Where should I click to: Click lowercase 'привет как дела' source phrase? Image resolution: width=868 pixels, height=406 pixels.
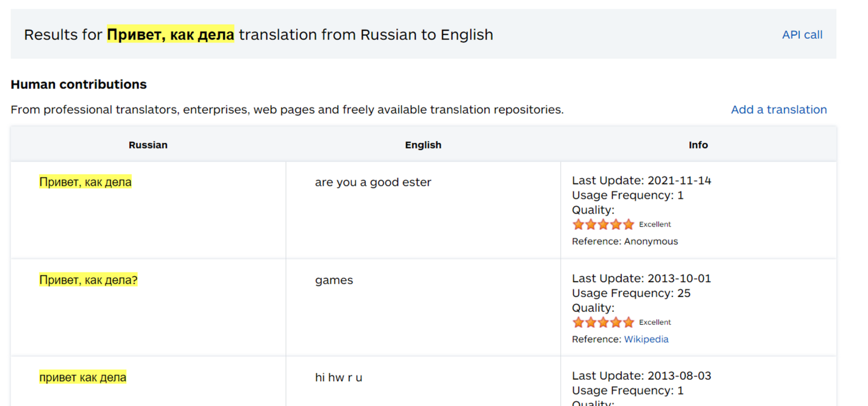tap(83, 378)
